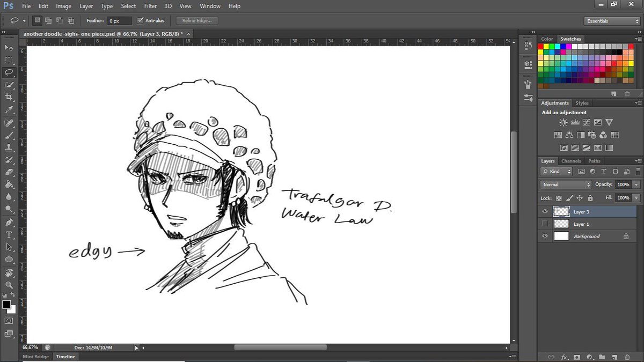Viewport: 644px width, 362px height.
Task: Select the Lasso tool in the toolbox
Action: coord(9,72)
